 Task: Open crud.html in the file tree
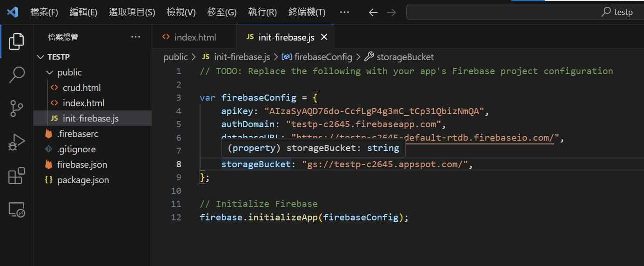click(x=81, y=88)
